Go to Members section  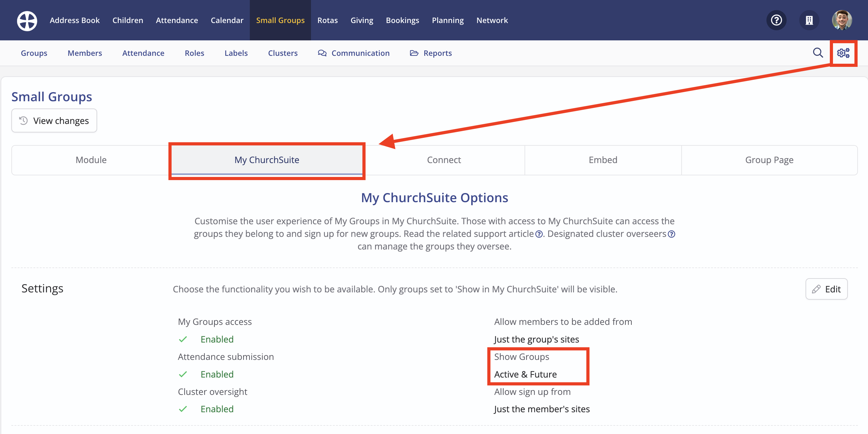pos(85,53)
